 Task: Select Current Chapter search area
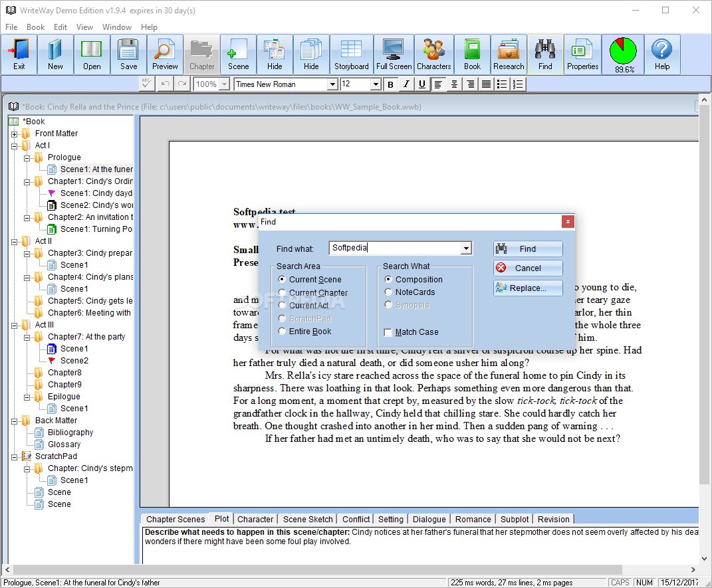[x=282, y=292]
